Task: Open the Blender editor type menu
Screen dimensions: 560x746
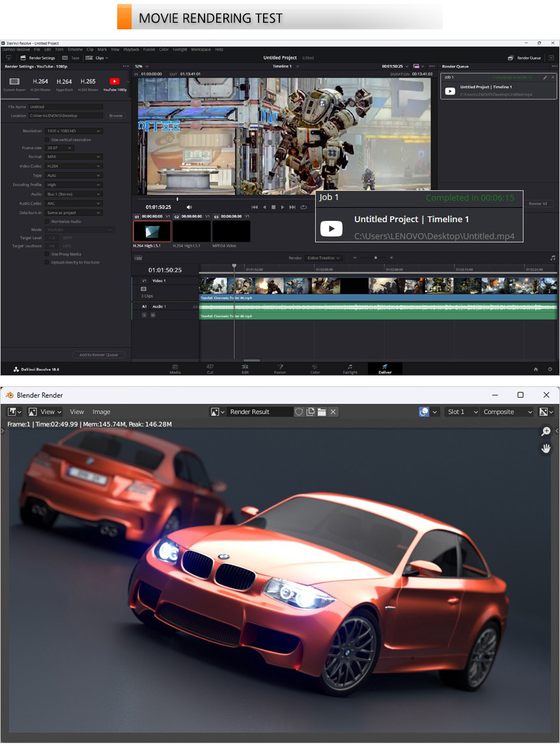Action: click(x=15, y=412)
